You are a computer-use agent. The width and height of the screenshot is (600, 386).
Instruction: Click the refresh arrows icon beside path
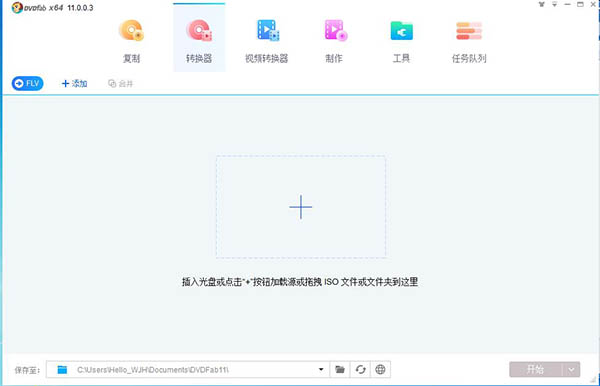point(360,370)
